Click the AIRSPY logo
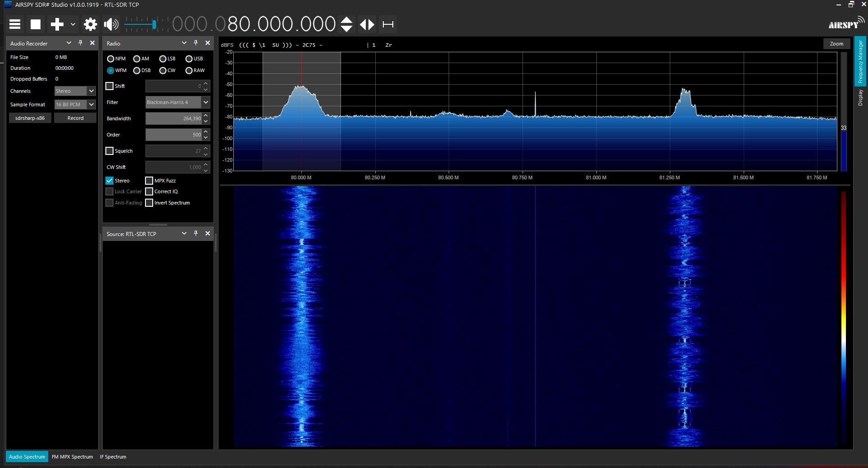The height and width of the screenshot is (468, 868). click(x=846, y=23)
